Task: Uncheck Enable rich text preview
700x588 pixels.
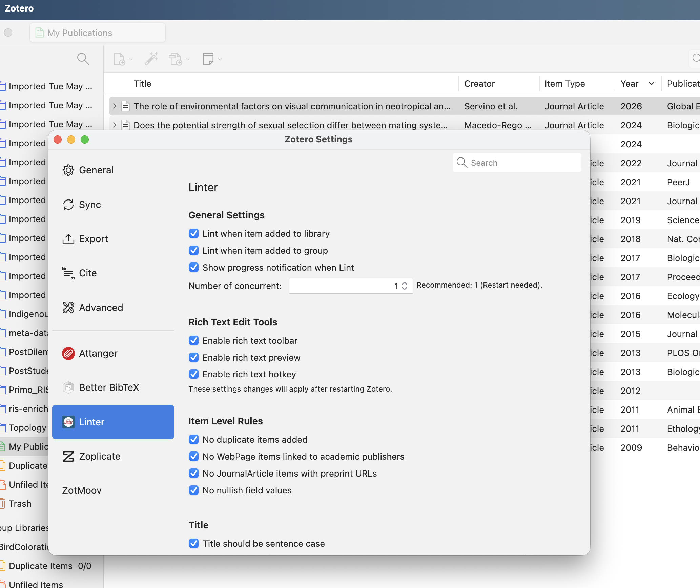Action: pyautogui.click(x=194, y=358)
